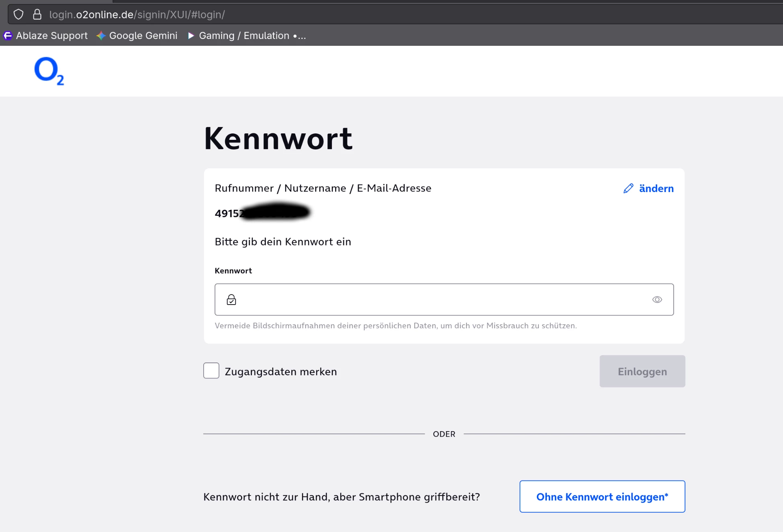
Task: Enable the Zugangsdaten merken checkbox
Action: 211,370
